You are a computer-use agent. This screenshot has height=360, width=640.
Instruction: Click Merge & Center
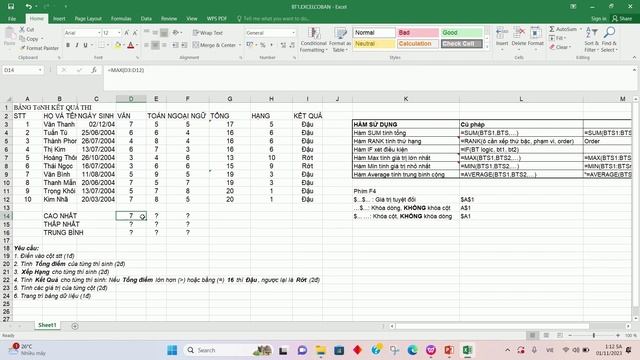pos(215,45)
